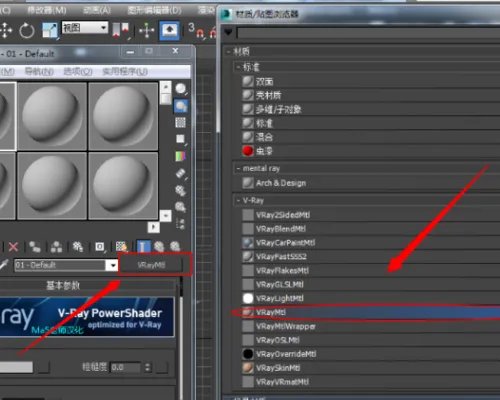
Task: Toggle the highlighted Show End Result button
Action: click(143, 247)
